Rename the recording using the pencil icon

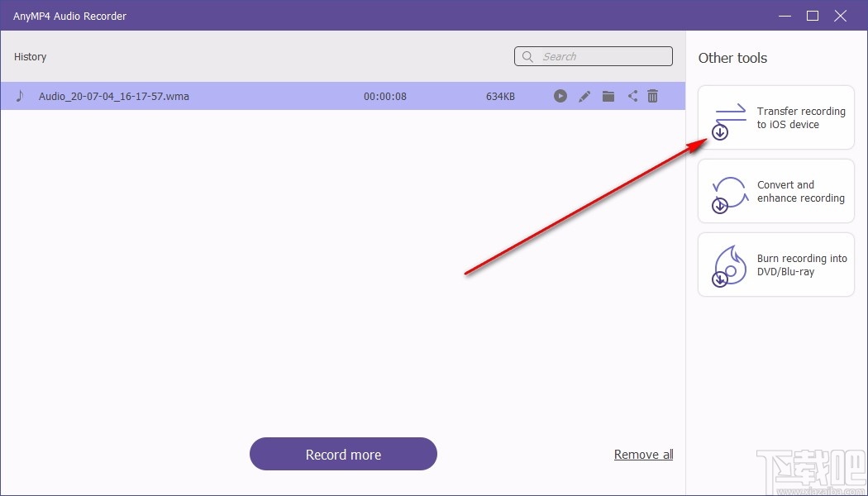(584, 96)
